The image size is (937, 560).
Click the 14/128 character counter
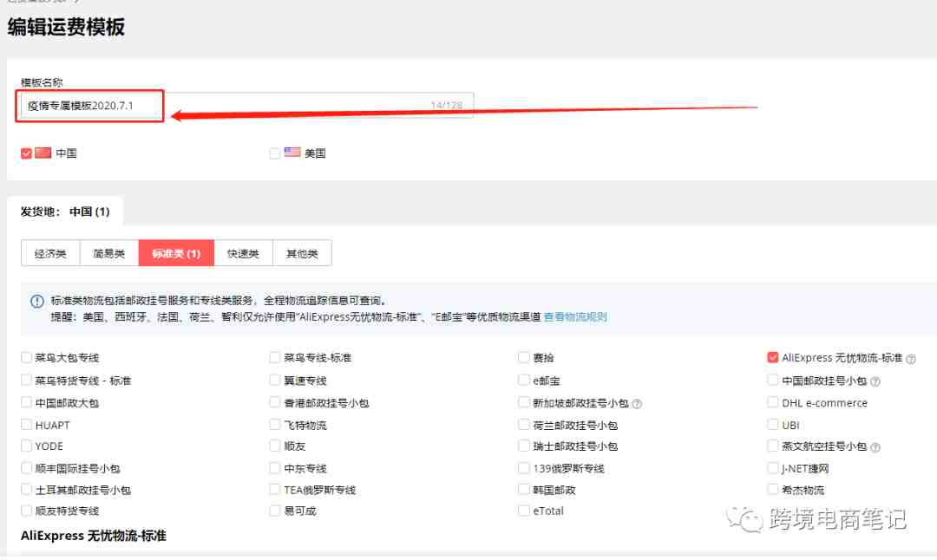click(x=447, y=106)
